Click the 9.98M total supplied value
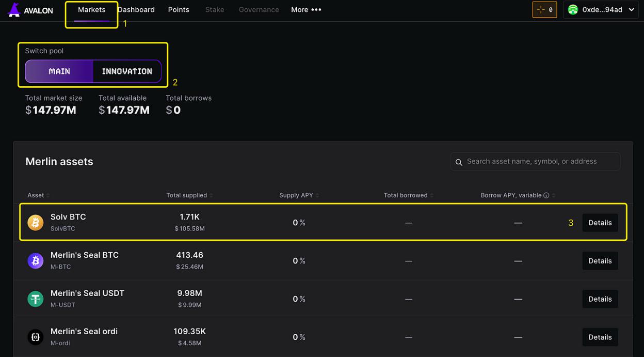 tap(189, 293)
